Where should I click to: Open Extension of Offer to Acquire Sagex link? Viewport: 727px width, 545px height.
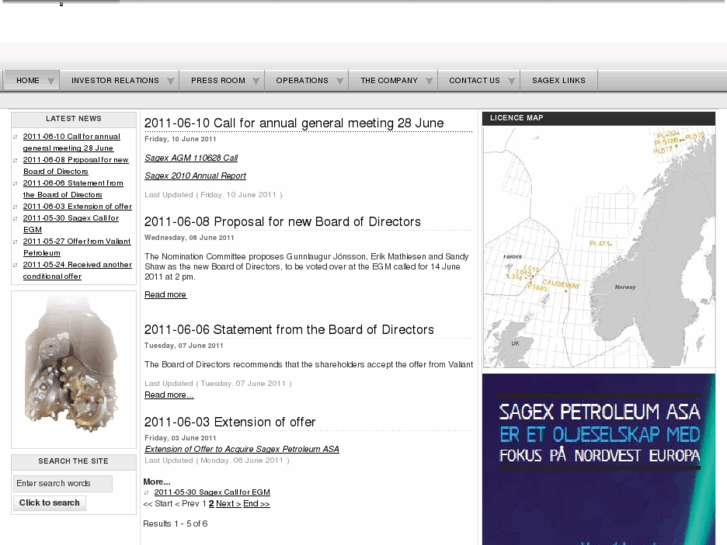click(x=242, y=449)
